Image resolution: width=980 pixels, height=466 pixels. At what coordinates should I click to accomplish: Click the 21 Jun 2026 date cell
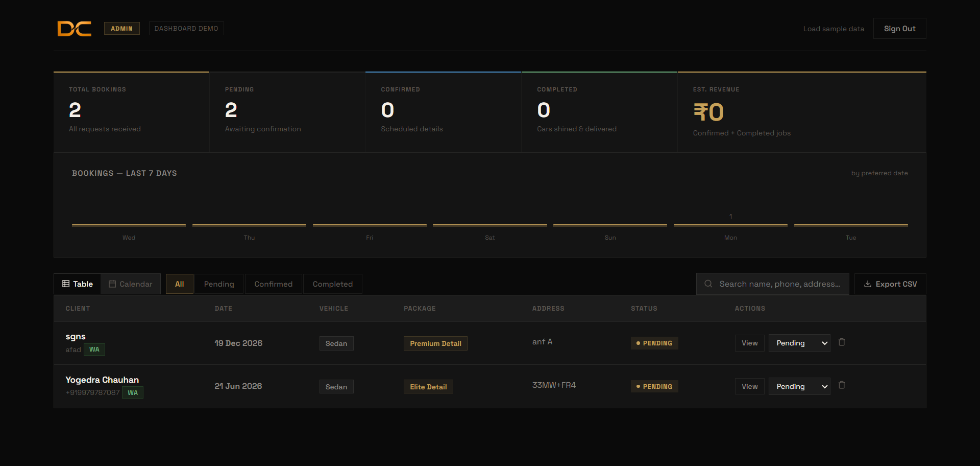238,386
